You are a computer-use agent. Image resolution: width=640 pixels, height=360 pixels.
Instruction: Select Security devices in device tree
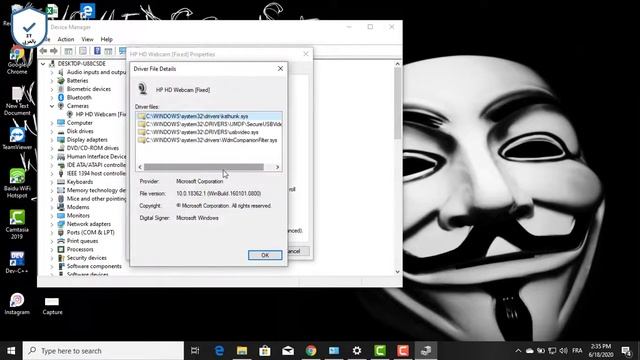(x=87, y=258)
